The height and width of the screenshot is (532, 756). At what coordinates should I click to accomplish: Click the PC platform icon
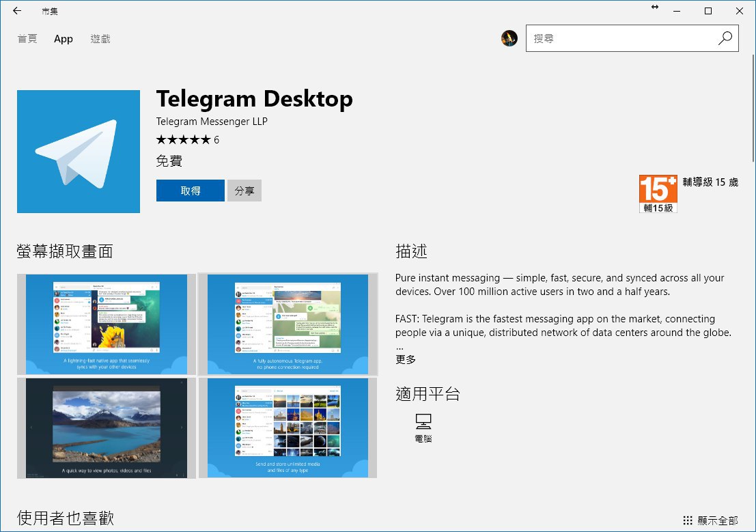[x=423, y=421]
